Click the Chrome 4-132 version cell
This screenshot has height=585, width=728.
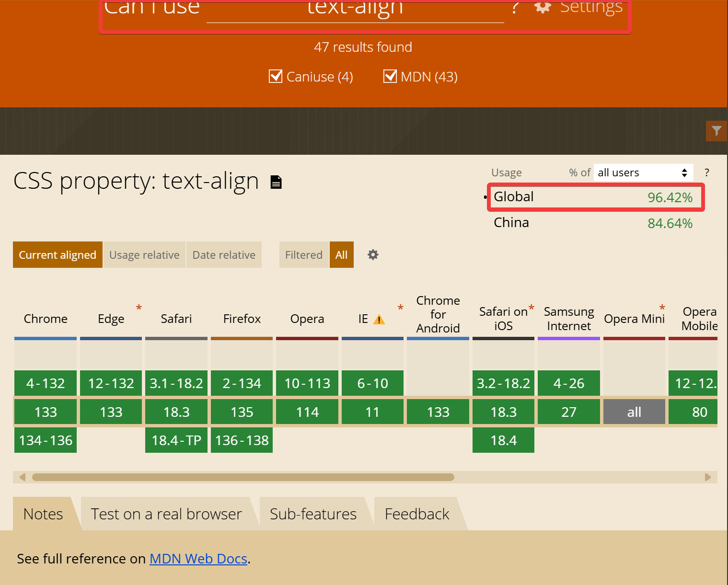(x=46, y=383)
